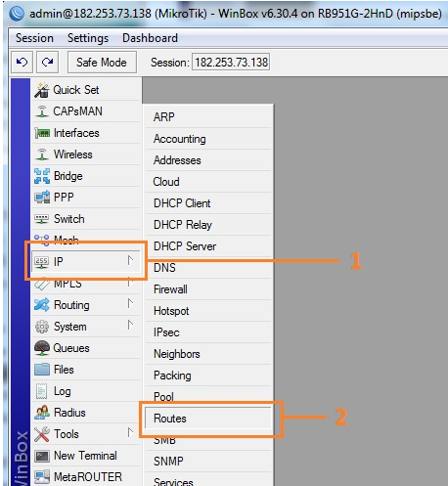Click the Log notepad icon
The height and width of the screenshot is (486, 448).
click(41, 391)
